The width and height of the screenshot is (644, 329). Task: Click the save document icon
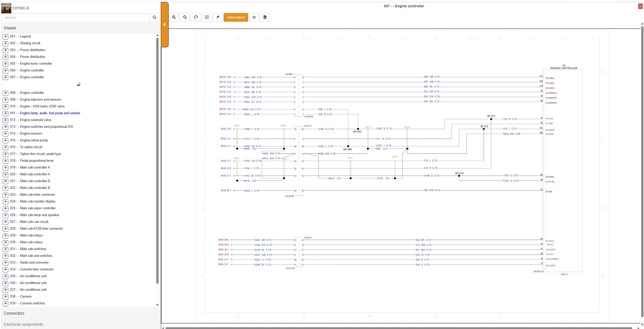pos(265,17)
